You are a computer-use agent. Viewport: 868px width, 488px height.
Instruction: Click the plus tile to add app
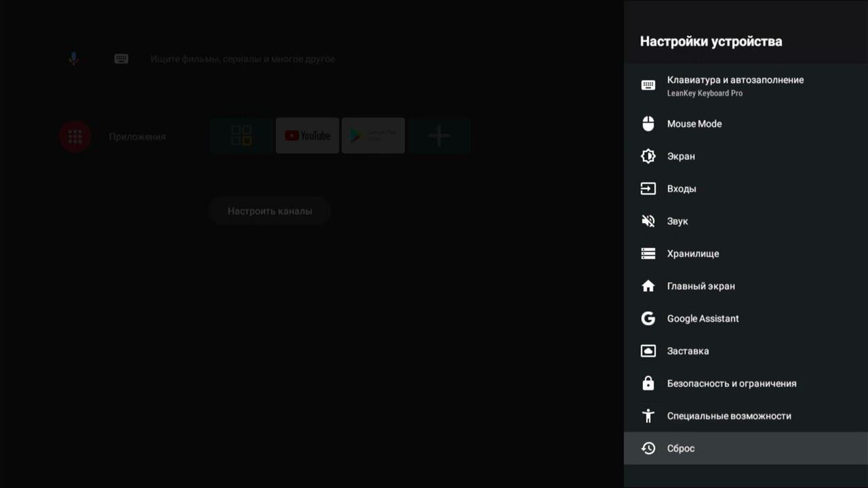click(439, 136)
